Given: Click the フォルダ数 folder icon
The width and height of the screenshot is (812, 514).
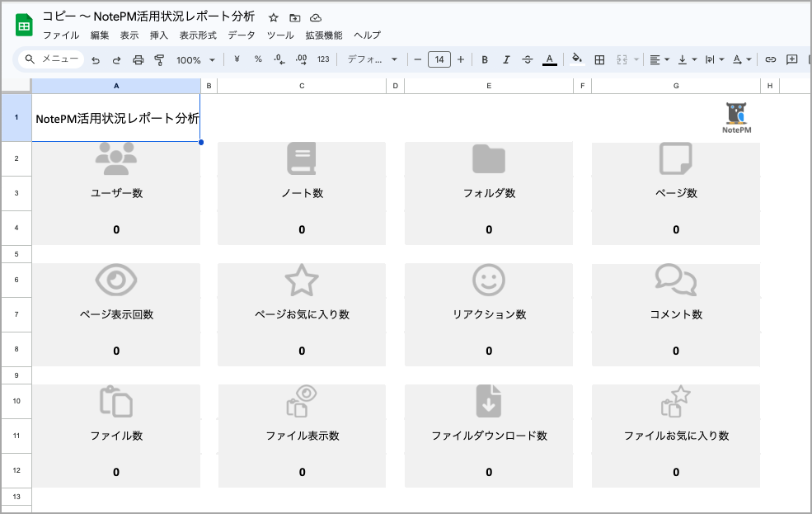Looking at the screenshot, I should coord(489,158).
